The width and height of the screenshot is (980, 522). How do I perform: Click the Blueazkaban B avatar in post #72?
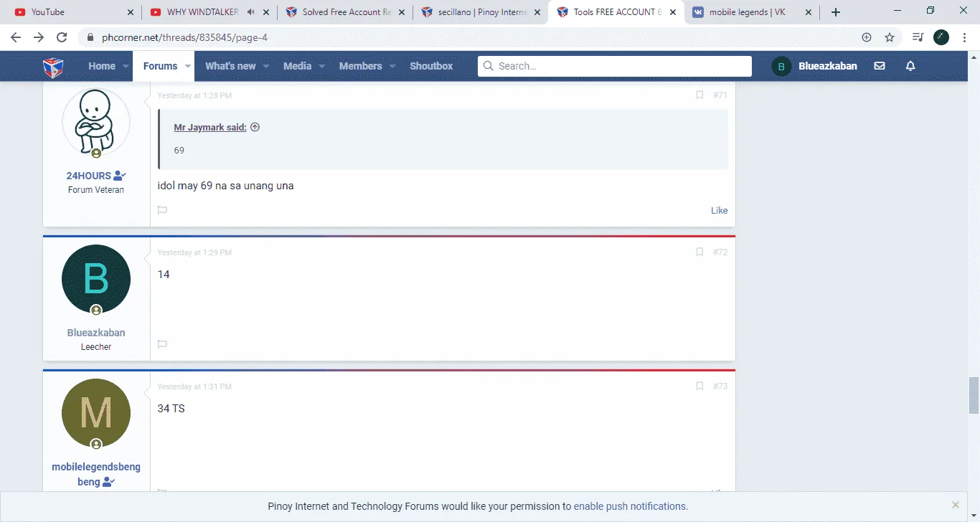coord(96,279)
